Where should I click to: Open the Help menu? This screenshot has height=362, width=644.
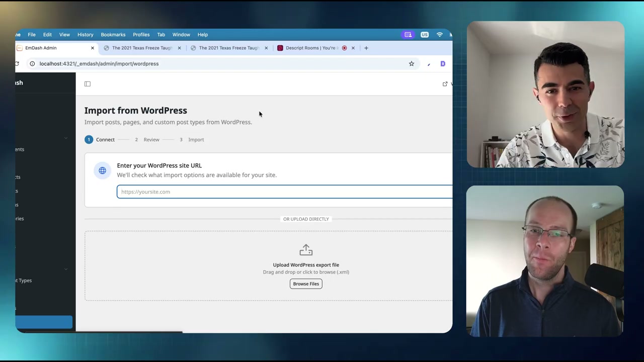(203, 35)
